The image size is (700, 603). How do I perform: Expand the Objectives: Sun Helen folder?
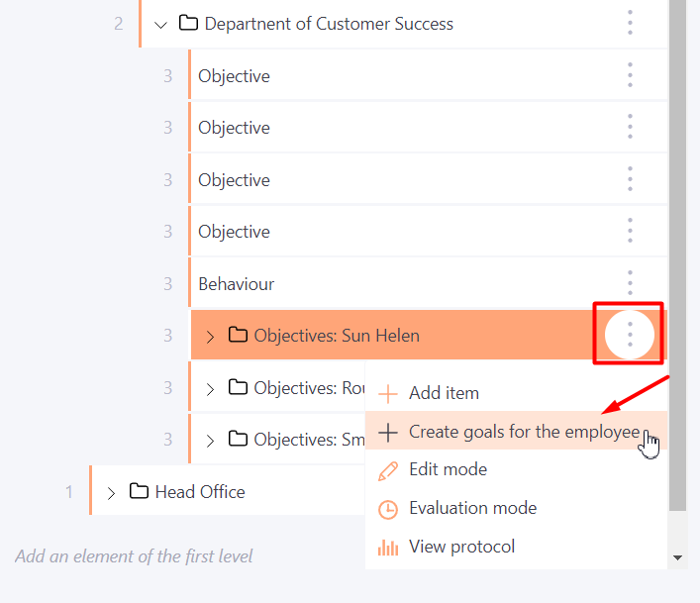[210, 337]
